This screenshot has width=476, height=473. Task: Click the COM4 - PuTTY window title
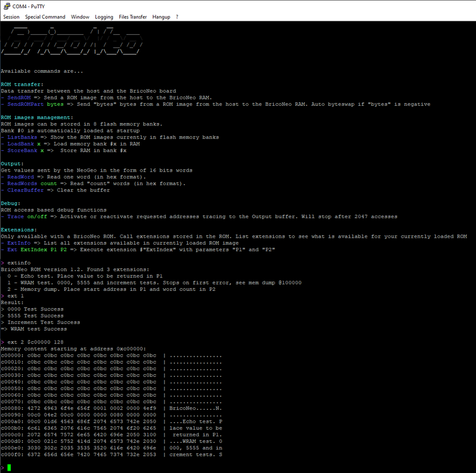(28, 7)
